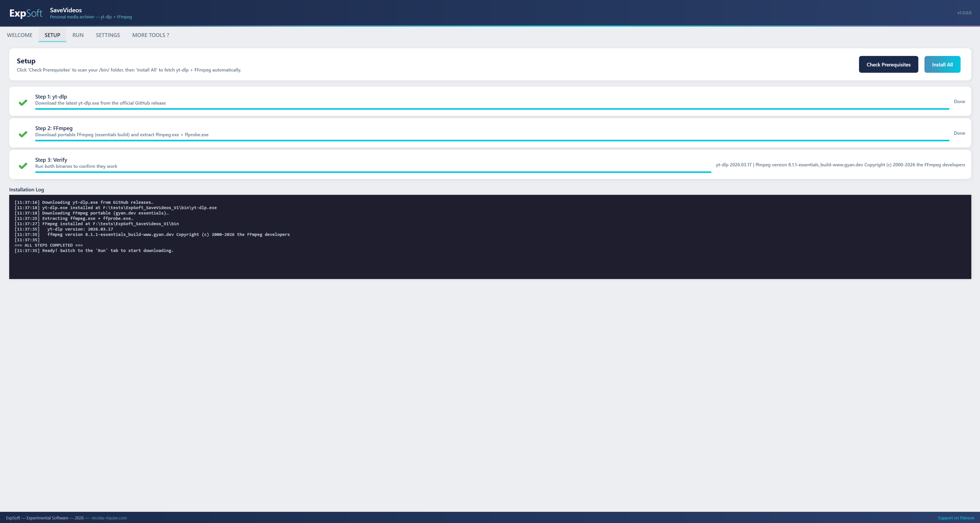The height and width of the screenshot is (523, 980).
Task: Click the 'Download the latest yt-dlp.exe' description
Action: (x=100, y=103)
